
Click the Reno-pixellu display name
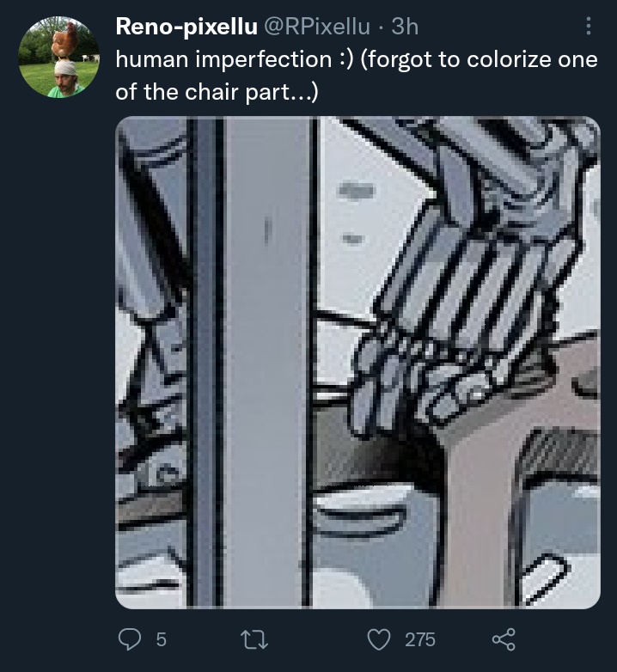186,27
